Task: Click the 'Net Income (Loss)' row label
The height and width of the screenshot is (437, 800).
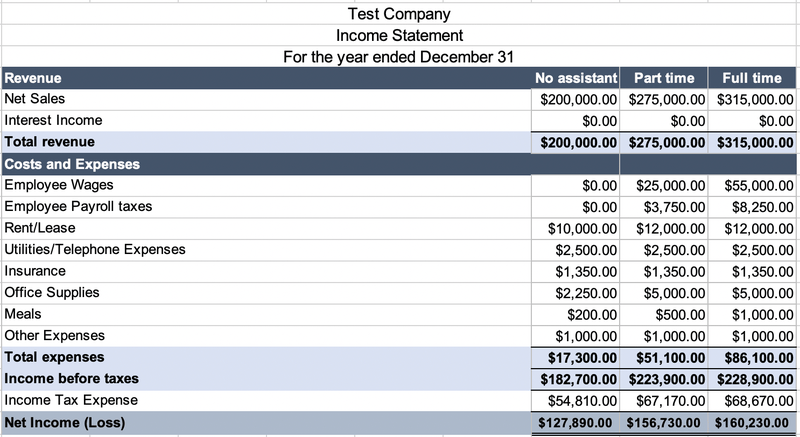Action: (266, 423)
